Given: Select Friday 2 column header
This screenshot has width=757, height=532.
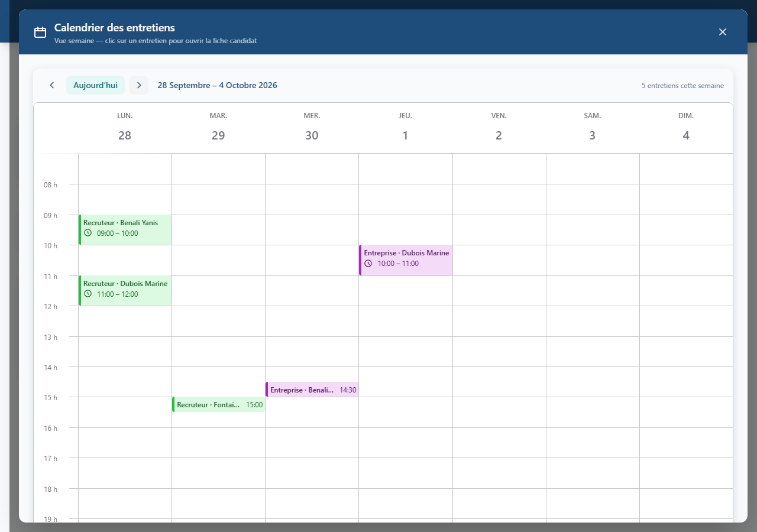Looking at the screenshot, I should 499,128.
